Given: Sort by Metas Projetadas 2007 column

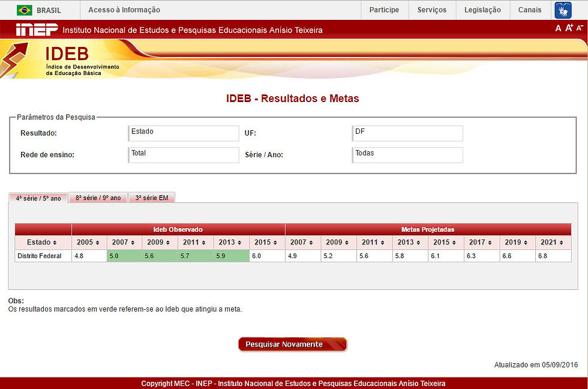Looking at the screenshot, I should pos(302,243).
